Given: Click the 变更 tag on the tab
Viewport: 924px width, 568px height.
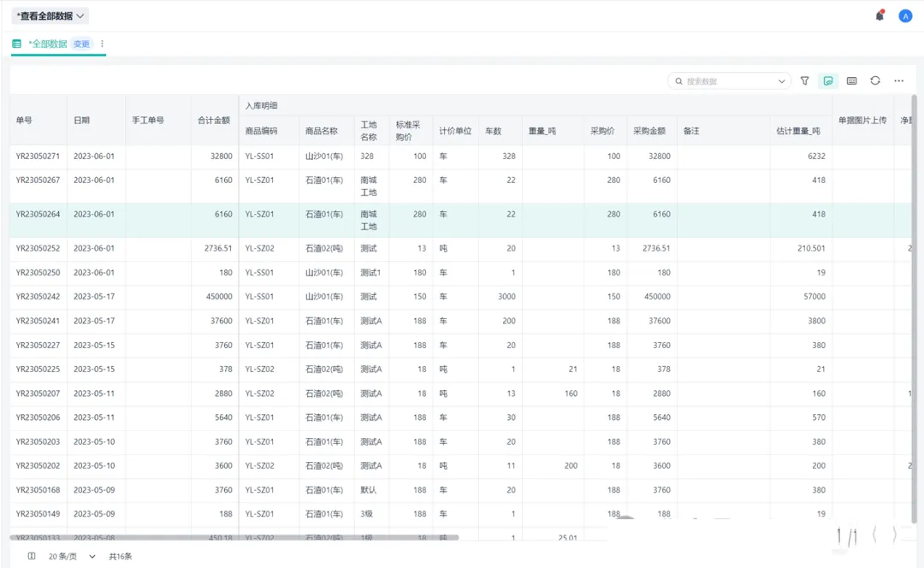Looking at the screenshot, I should click(x=81, y=44).
